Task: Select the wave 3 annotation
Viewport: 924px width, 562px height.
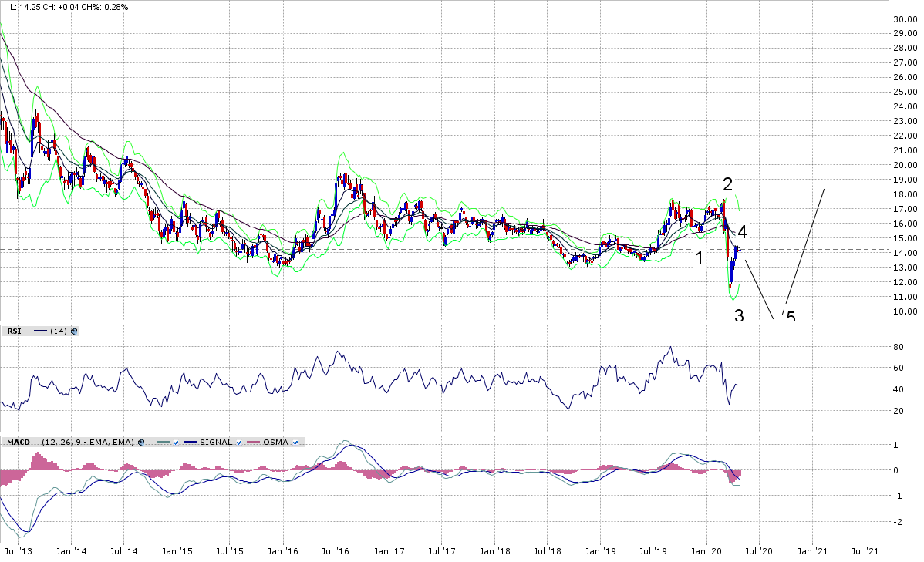Action: 739,315
